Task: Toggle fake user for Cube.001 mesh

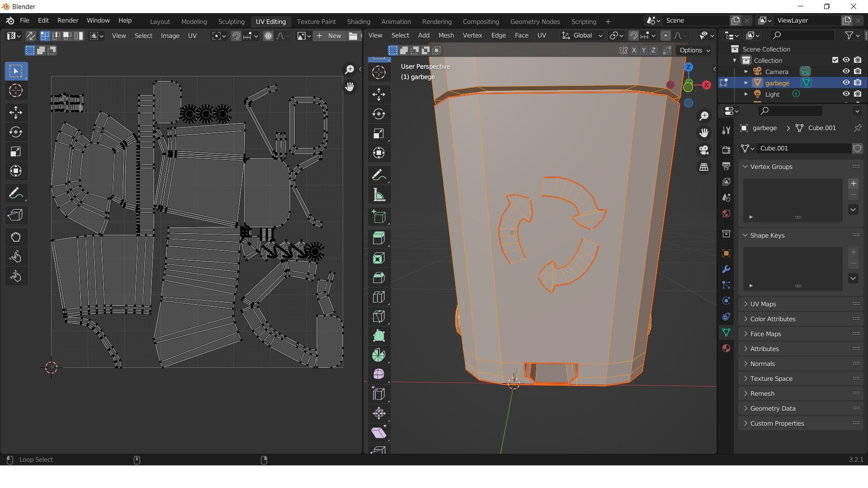Action: [x=857, y=148]
